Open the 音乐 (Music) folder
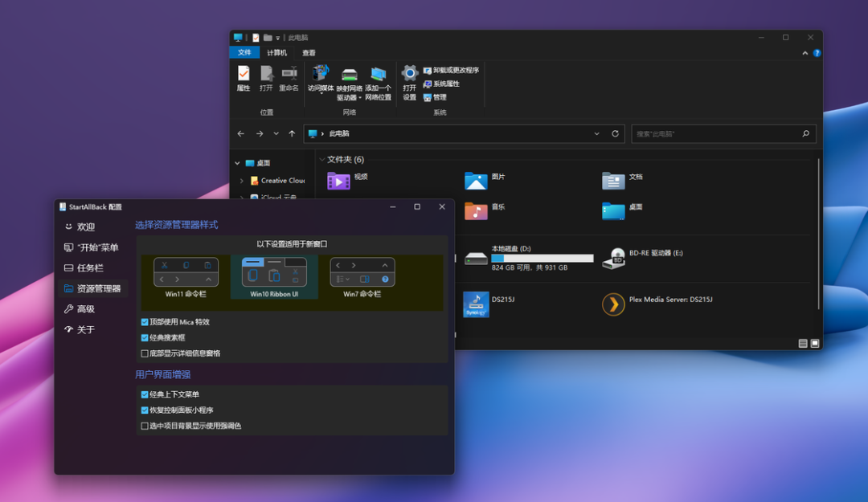868x502 pixels. (476, 211)
